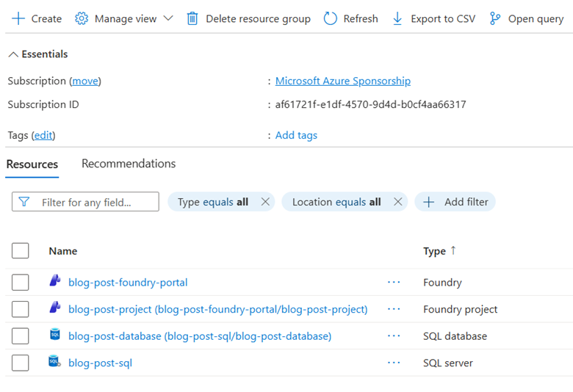This screenshot has height=392, width=573.
Task: Click the Export to CSV download icon
Action: tap(397, 18)
